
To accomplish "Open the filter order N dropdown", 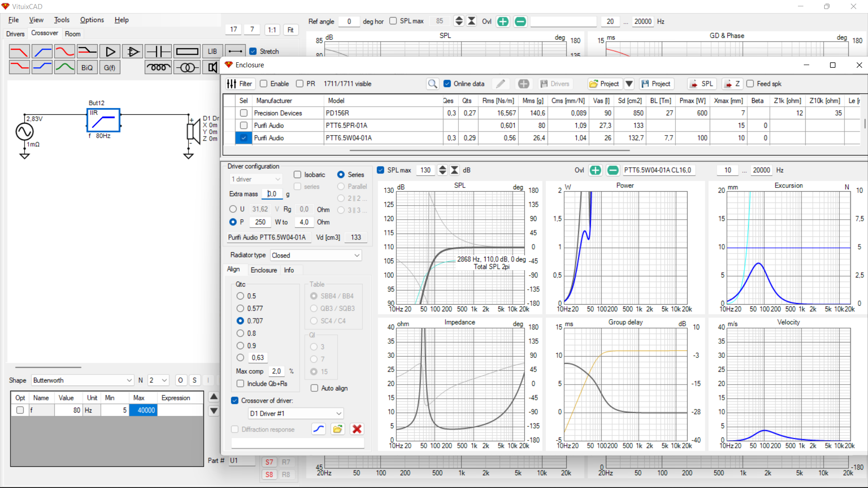I will 158,380.
